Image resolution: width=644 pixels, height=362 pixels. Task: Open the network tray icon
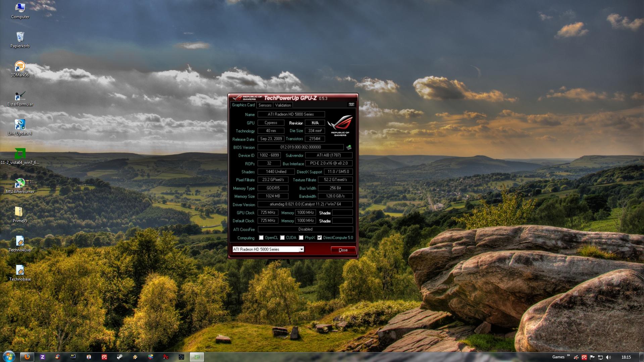click(x=600, y=357)
